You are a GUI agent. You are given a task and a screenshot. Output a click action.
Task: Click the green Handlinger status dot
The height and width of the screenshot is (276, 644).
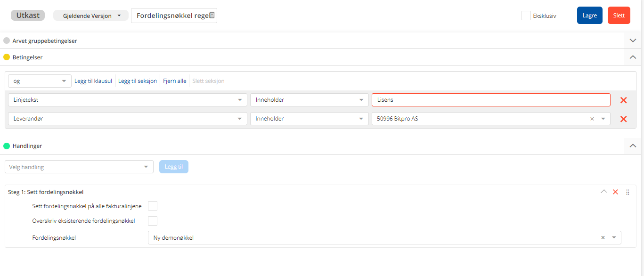coord(7,146)
